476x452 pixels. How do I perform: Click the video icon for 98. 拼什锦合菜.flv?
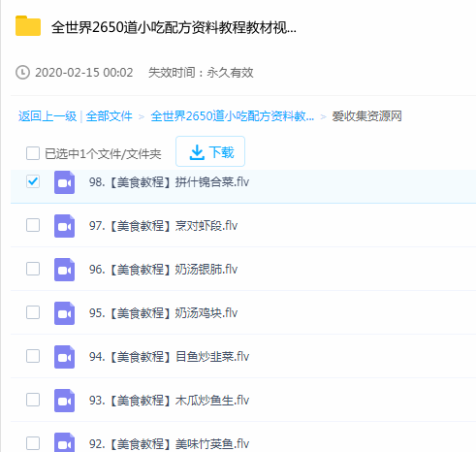click(x=64, y=182)
